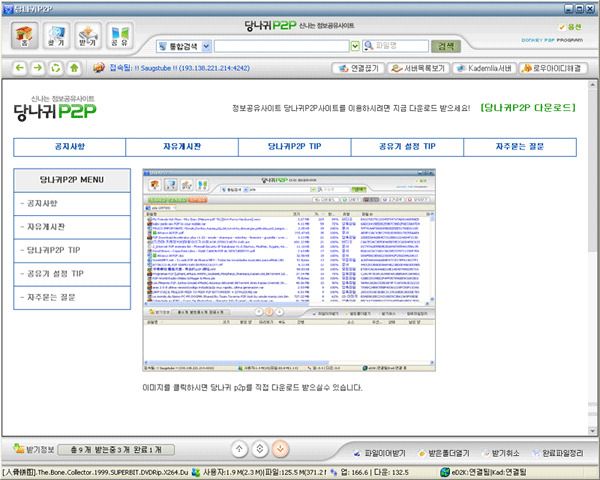Click the globe icon beside eD2K status
This screenshot has height=480, width=600.
(445, 472)
